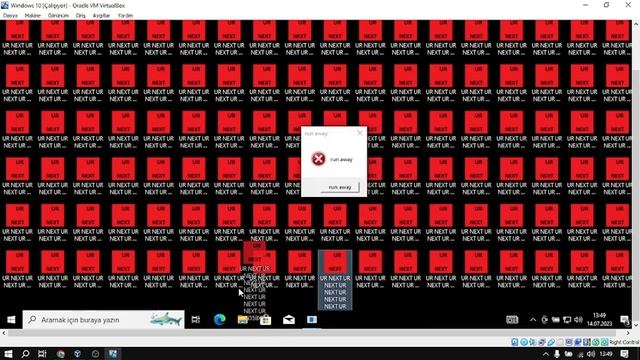Image resolution: width=640 pixels, height=360 pixels.
Task: Click the microphone icon in the host tray
Action: [557, 354]
